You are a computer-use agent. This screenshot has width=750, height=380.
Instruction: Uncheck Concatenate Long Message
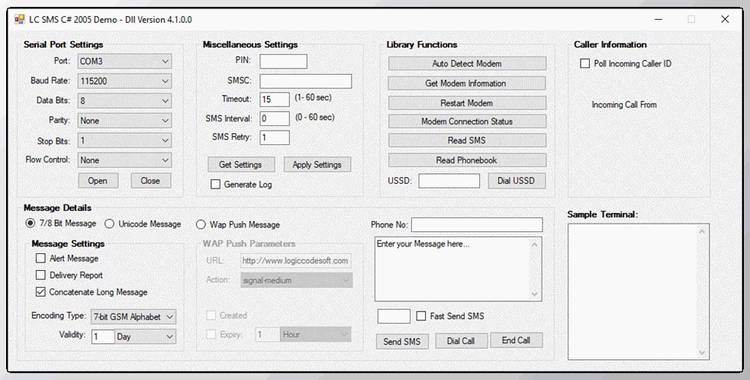tap(40, 292)
